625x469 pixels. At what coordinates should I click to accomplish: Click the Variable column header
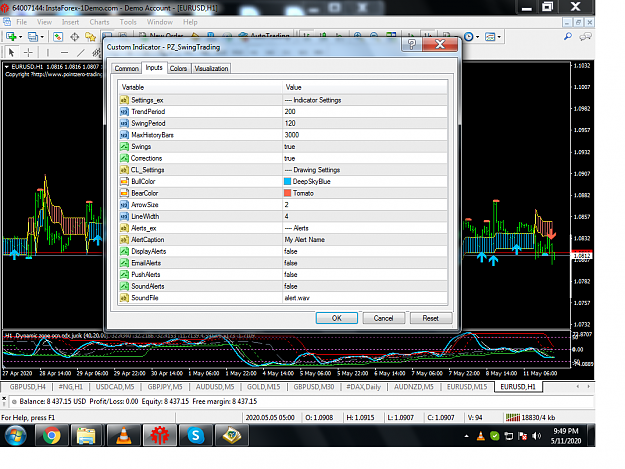[200, 87]
